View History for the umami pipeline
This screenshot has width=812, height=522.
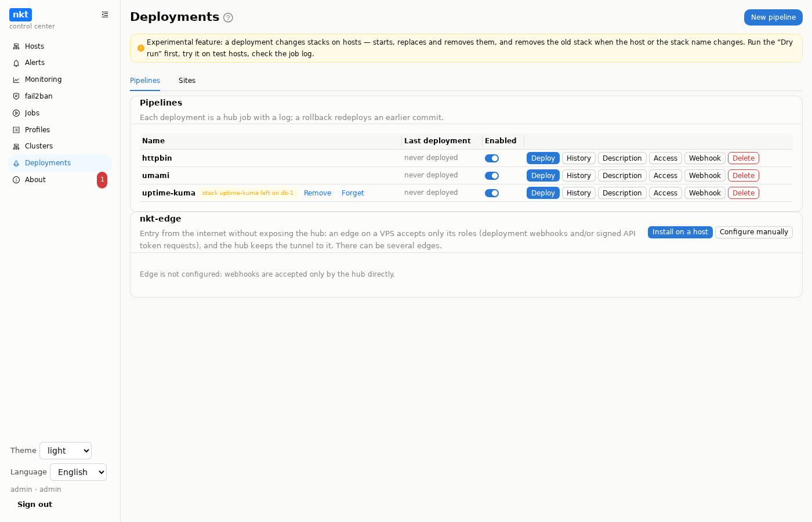click(579, 176)
